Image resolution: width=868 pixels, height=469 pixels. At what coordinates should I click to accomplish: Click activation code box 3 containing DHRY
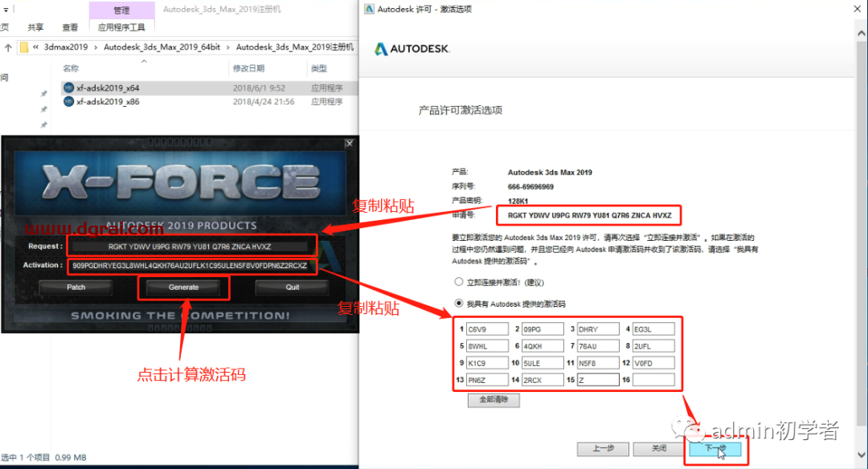point(598,329)
